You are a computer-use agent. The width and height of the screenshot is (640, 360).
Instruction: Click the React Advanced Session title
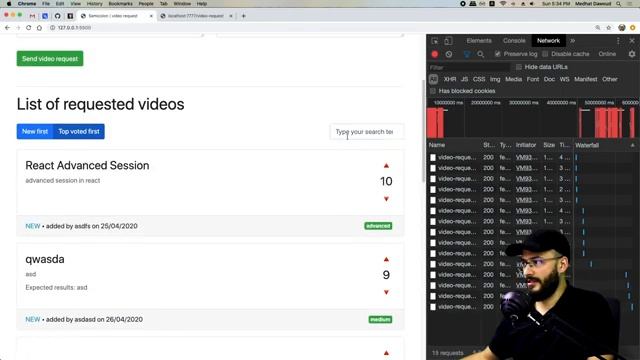(87, 165)
